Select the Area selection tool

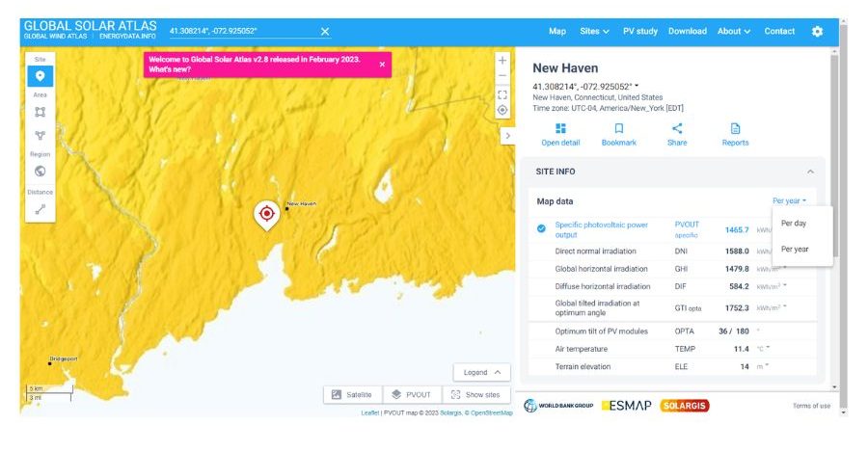click(40, 112)
